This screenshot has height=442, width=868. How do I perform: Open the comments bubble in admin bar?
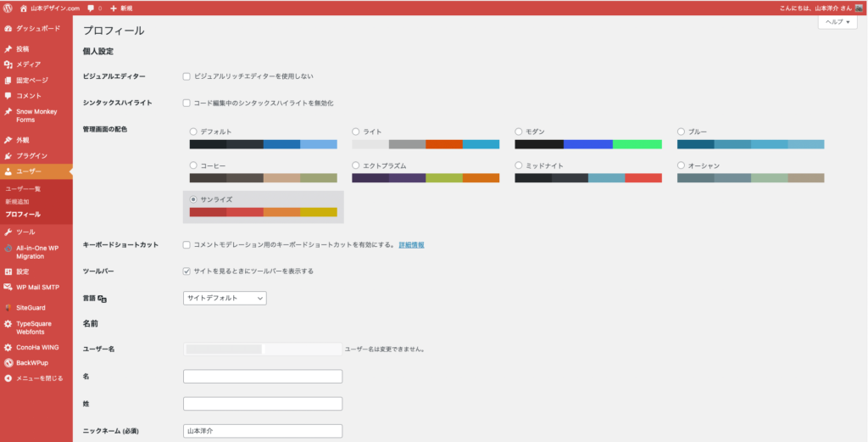91,8
